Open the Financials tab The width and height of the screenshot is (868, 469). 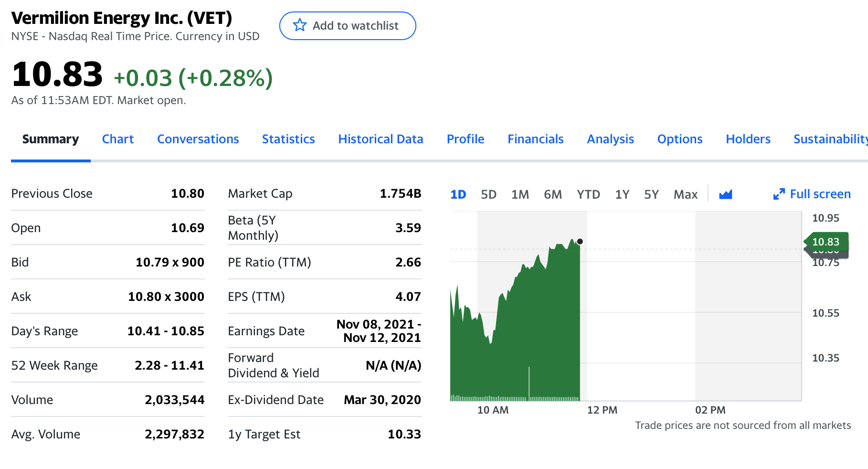coord(536,139)
